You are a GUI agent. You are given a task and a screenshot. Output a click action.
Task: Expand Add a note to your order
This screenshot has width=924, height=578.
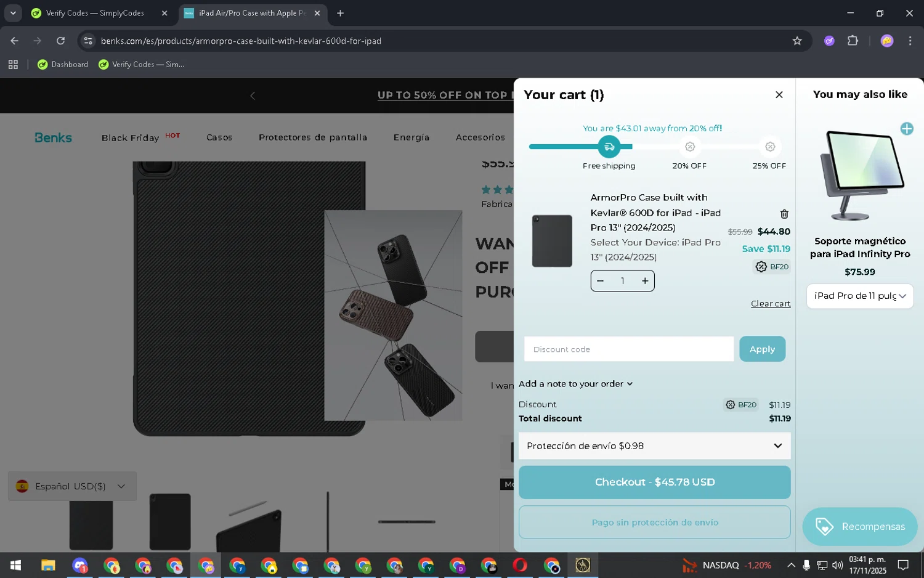click(575, 383)
